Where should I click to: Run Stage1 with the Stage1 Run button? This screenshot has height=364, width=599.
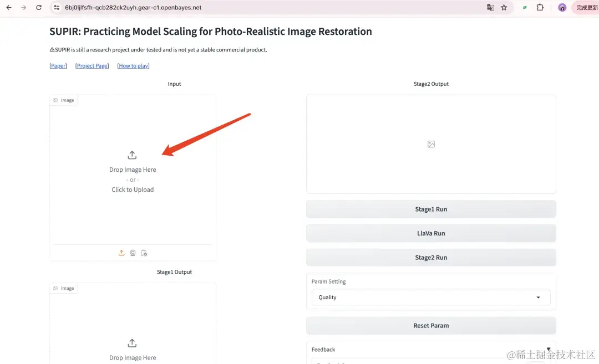(x=431, y=209)
